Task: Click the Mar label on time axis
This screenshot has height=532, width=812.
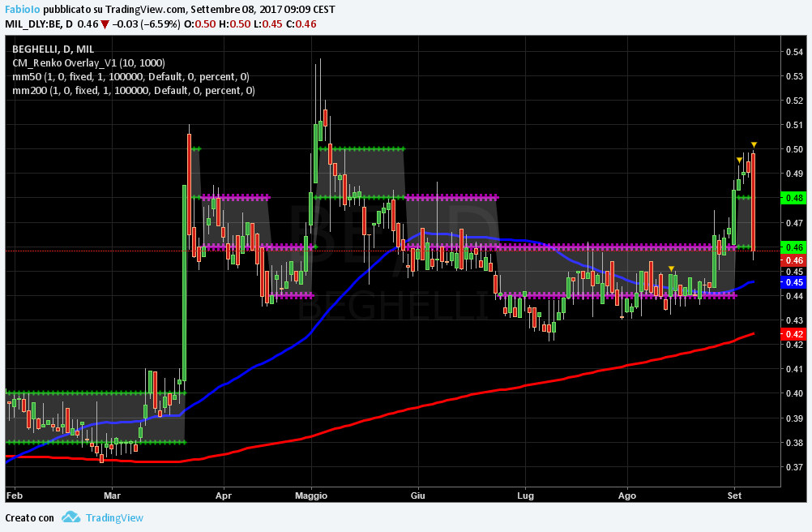Action: 113,496
